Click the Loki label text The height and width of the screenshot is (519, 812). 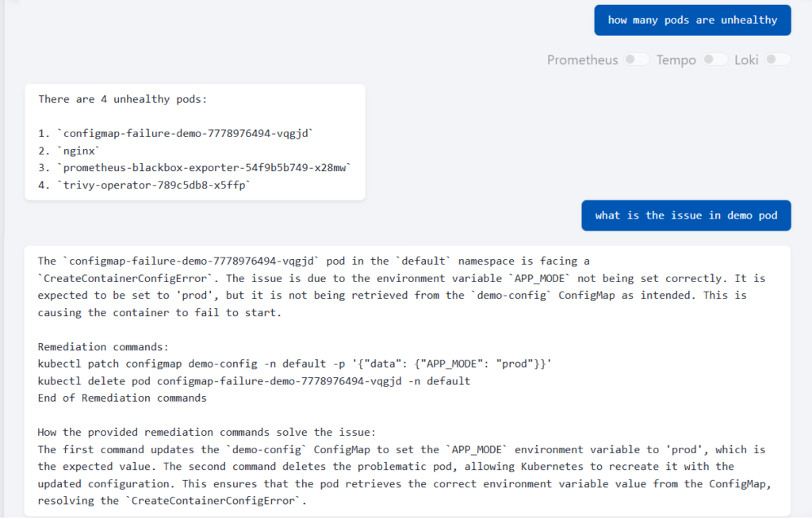746,60
